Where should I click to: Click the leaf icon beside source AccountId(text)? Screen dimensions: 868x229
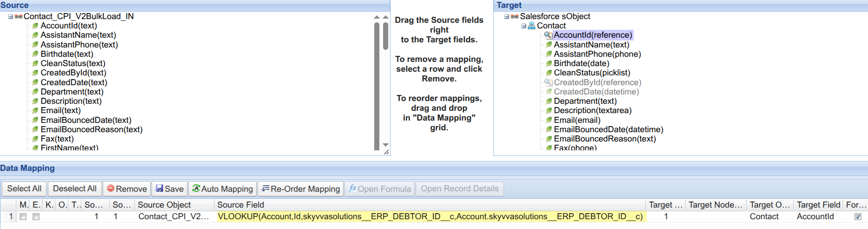(35, 26)
